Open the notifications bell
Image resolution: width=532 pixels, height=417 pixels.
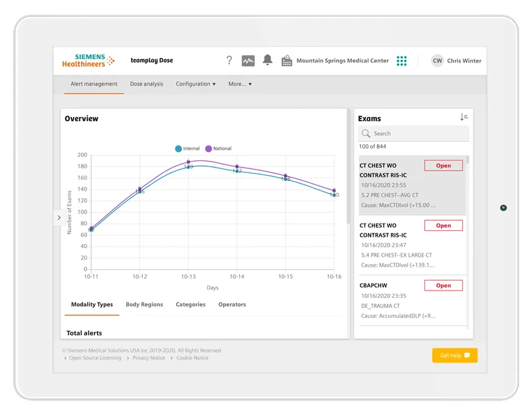click(x=267, y=61)
